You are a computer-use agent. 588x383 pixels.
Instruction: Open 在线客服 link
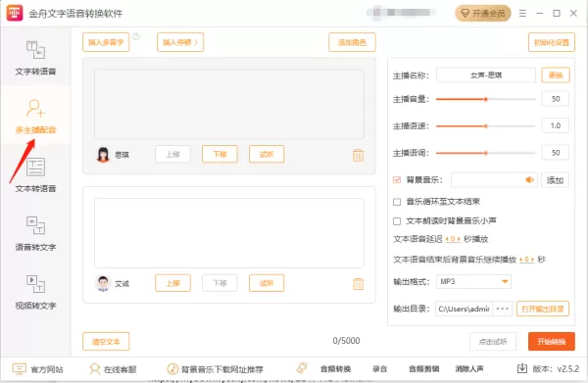pos(113,369)
